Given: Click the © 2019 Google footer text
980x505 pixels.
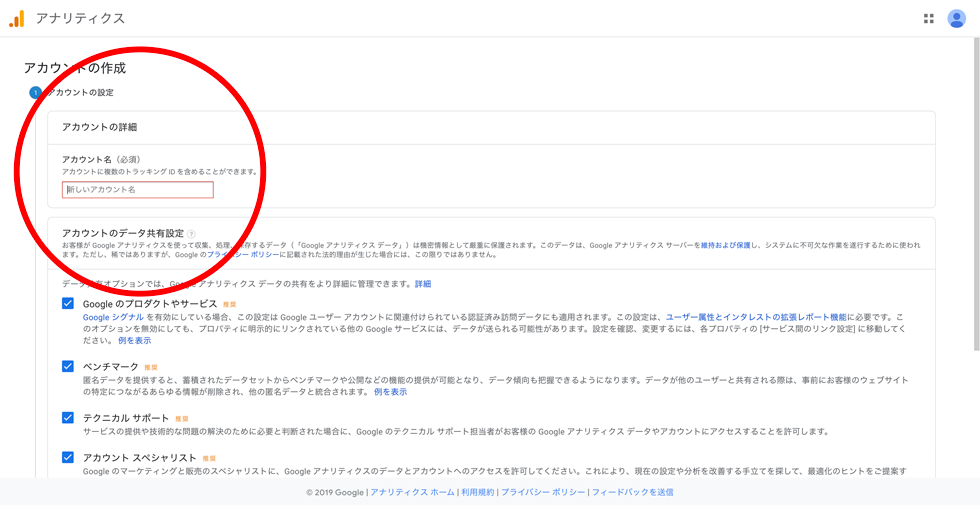Looking at the screenshot, I should click(335, 492).
